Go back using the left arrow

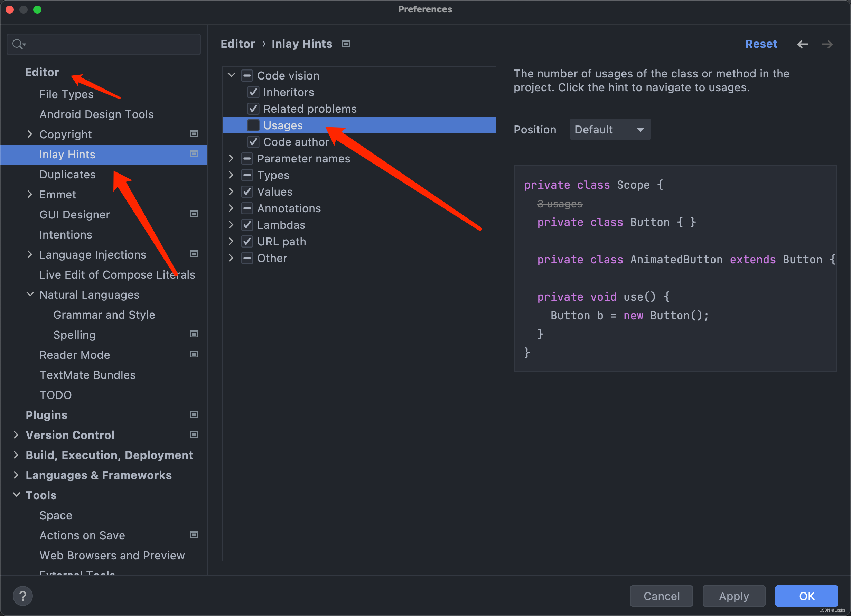coord(803,44)
